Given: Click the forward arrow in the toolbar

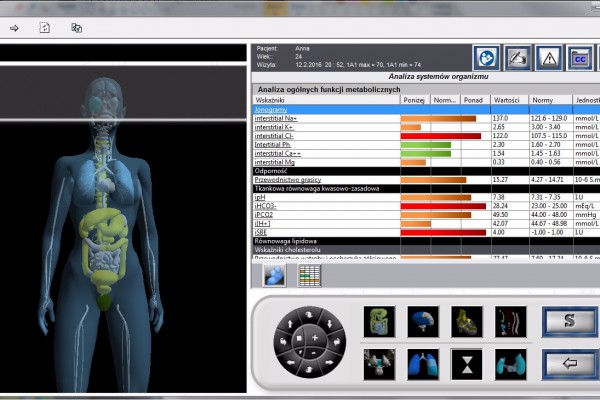Looking at the screenshot, I should pyautogui.click(x=14, y=28).
